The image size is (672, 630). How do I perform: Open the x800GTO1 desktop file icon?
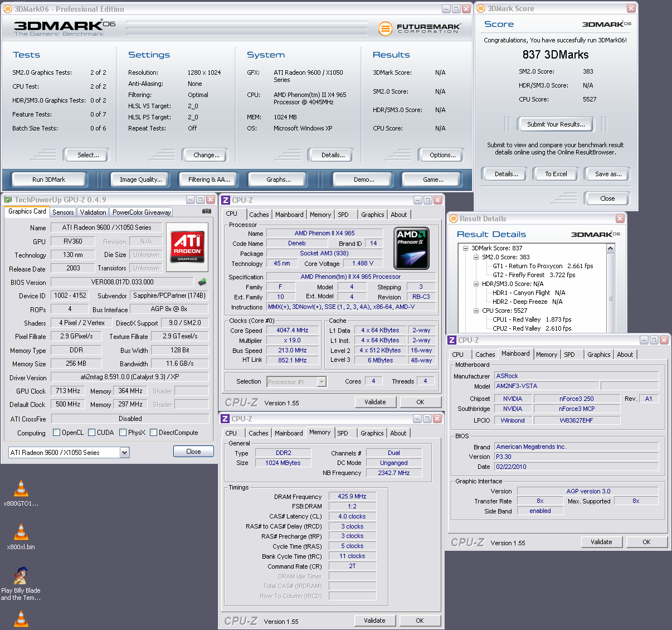point(21,493)
